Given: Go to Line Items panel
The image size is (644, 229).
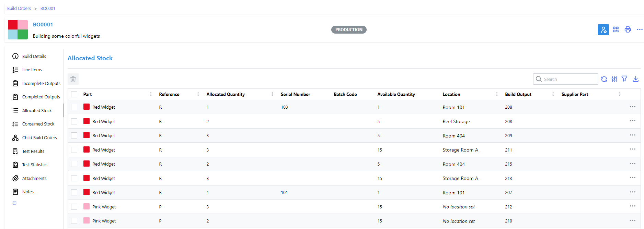Looking at the screenshot, I should pyautogui.click(x=32, y=70).
